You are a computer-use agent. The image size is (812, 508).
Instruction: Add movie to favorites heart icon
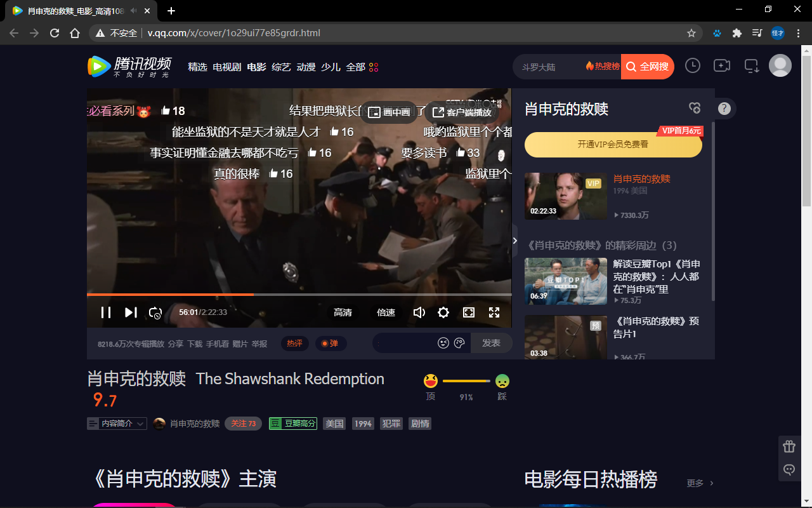pos(695,108)
